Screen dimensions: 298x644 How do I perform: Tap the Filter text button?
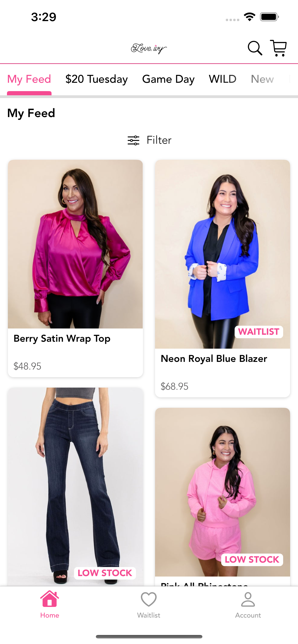[x=159, y=140]
